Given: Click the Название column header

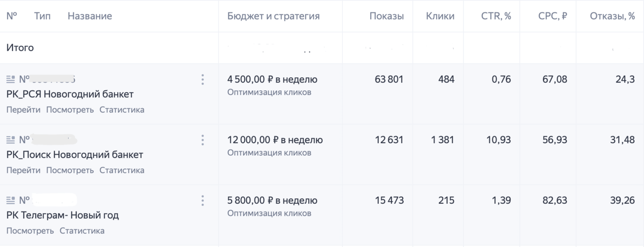Looking at the screenshot, I should 89,16.
